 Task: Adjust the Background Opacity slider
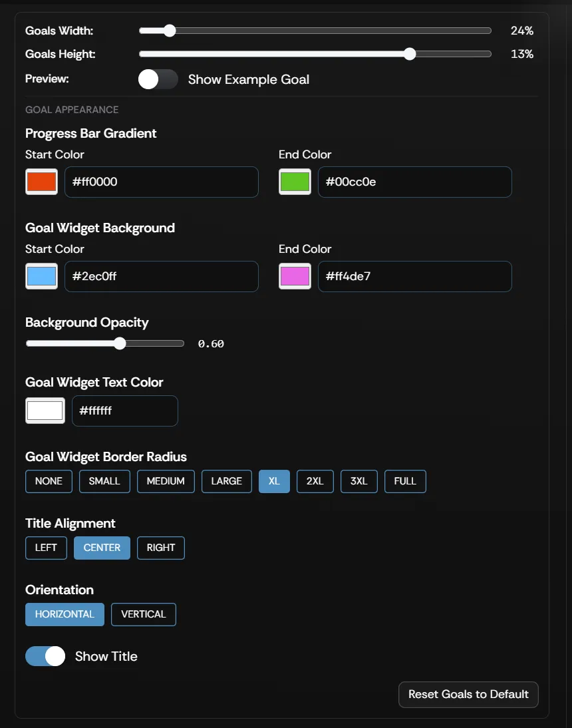105,343
